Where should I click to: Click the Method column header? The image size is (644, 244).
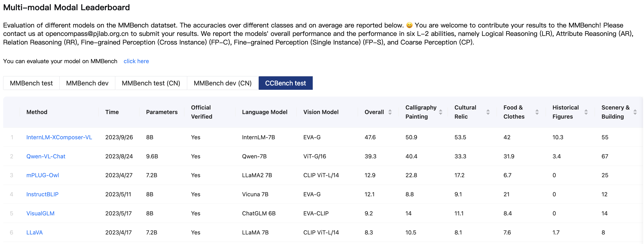coord(37,112)
